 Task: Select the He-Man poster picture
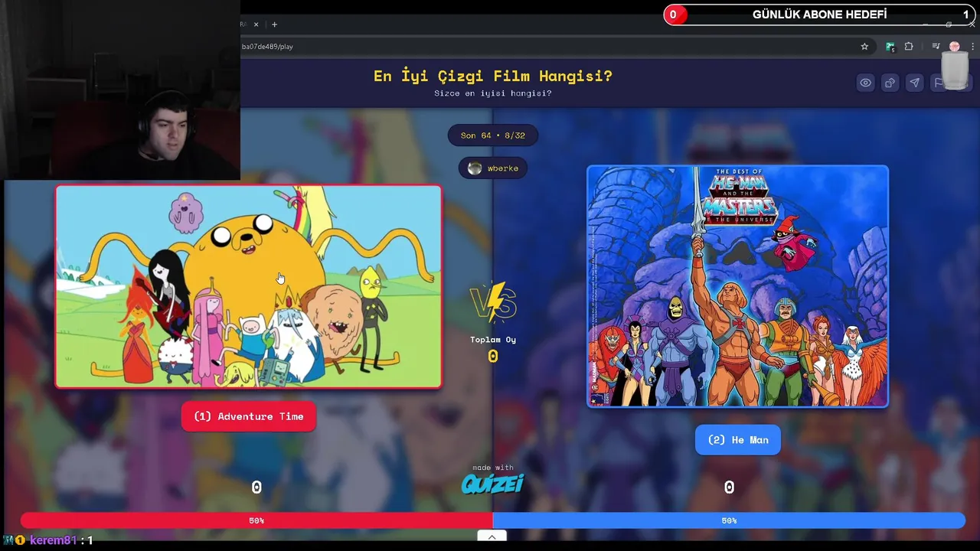tap(738, 286)
